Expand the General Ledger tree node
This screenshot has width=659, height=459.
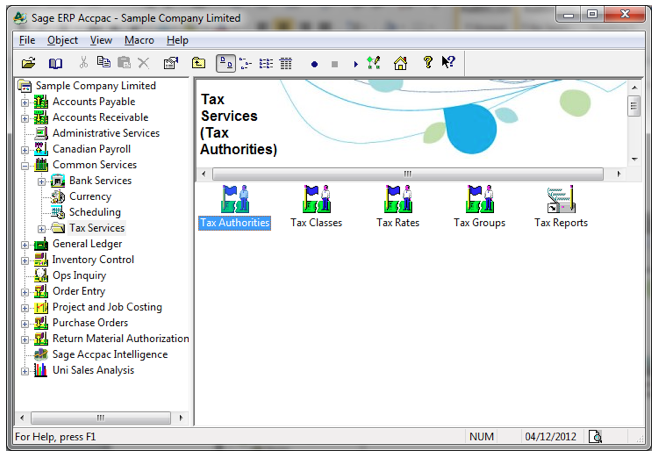[25, 245]
